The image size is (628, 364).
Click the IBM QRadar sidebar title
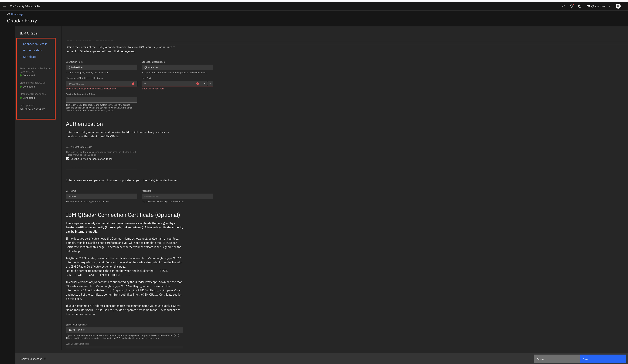29,33
